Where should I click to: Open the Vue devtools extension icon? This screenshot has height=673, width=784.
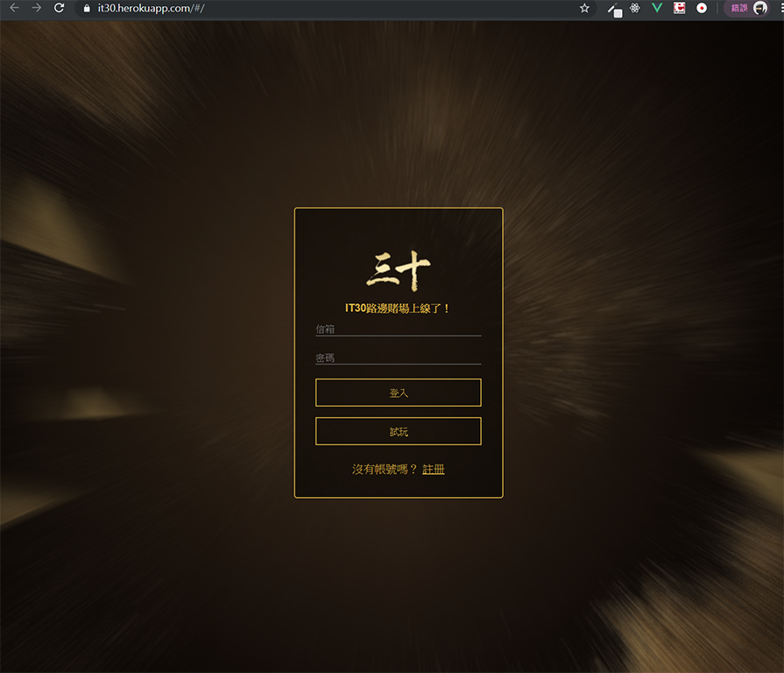[657, 8]
